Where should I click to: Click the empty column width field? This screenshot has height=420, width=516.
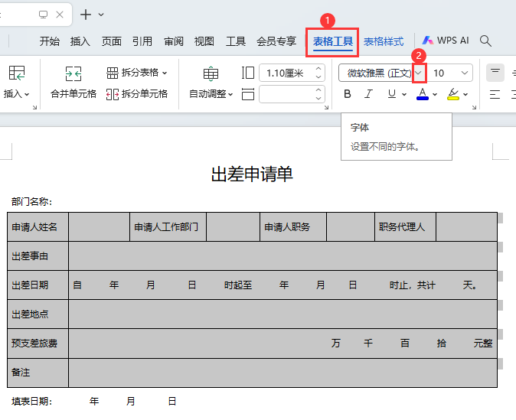(286, 94)
